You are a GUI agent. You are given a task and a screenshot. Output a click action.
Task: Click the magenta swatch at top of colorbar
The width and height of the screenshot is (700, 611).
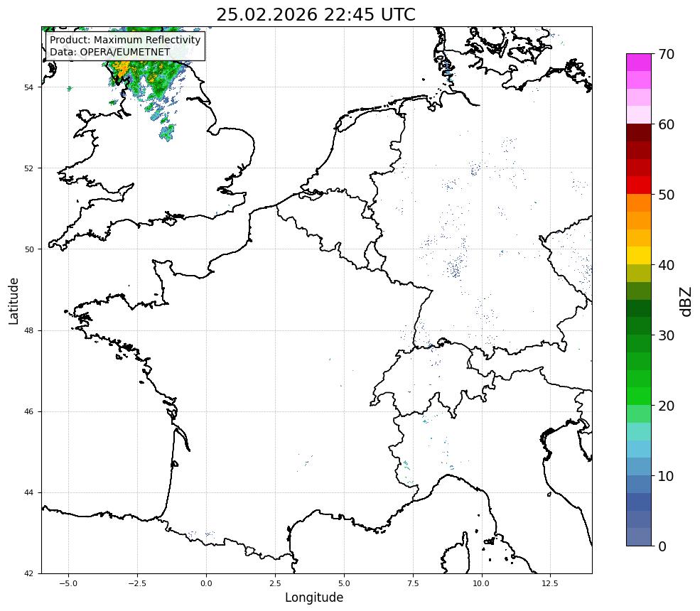point(639,63)
